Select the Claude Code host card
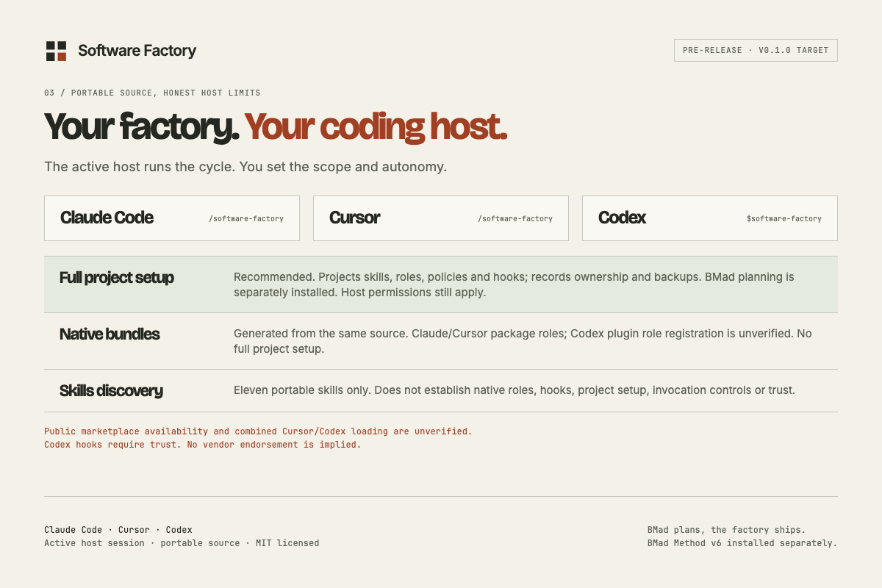Image resolution: width=882 pixels, height=588 pixels. (172, 218)
